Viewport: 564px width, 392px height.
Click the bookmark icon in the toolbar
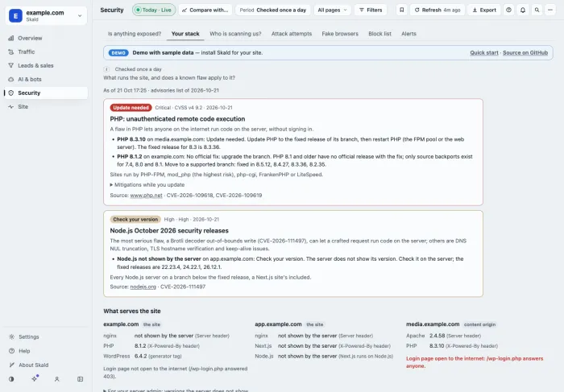tap(402, 10)
